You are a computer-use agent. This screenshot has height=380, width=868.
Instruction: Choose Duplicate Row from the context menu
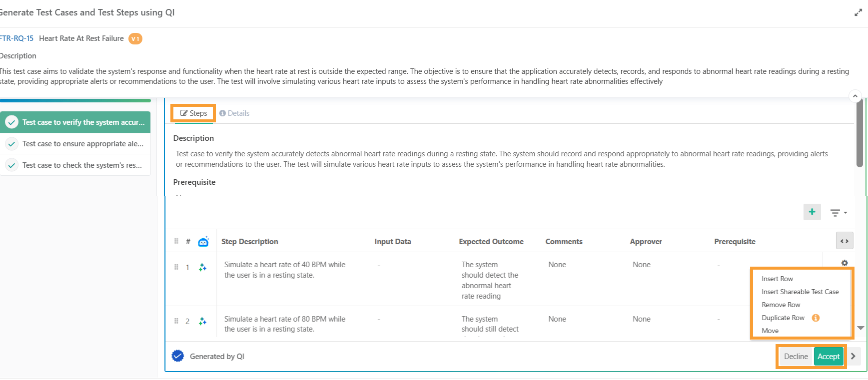[x=783, y=318]
